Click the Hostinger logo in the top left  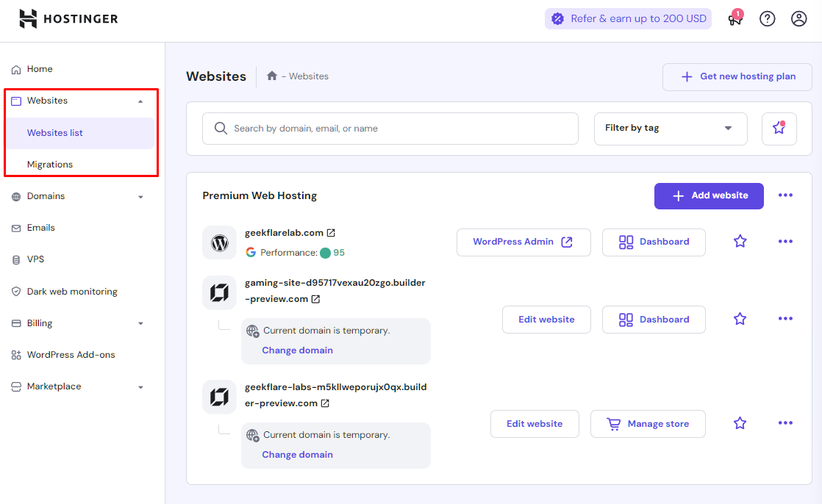pos(68,18)
